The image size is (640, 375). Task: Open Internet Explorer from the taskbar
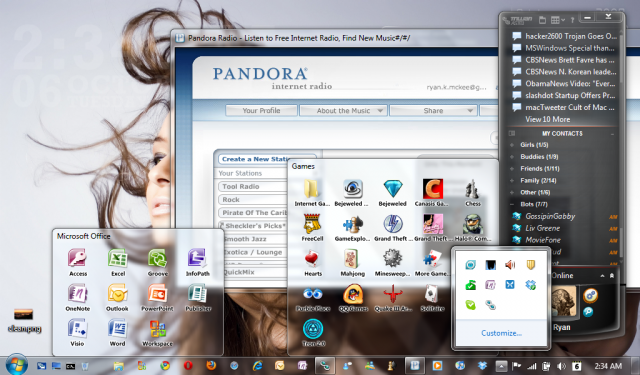[x=257, y=366]
